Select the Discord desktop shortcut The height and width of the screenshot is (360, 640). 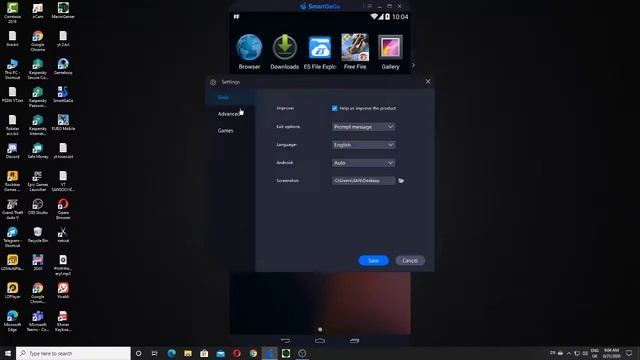click(13, 151)
